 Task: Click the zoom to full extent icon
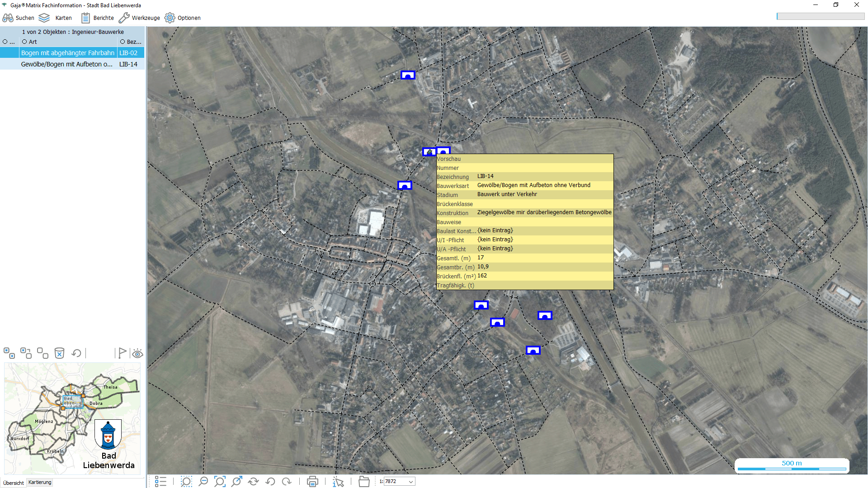tap(220, 482)
